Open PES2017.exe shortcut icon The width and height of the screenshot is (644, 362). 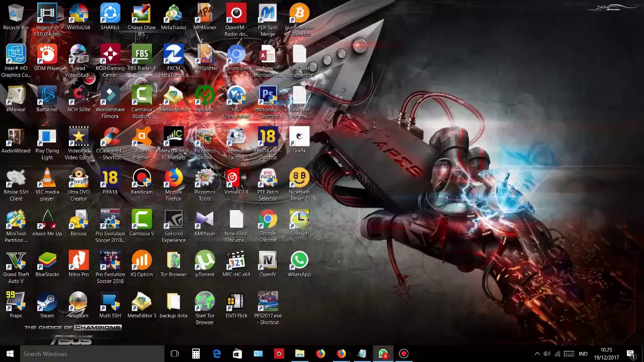(x=268, y=308)
